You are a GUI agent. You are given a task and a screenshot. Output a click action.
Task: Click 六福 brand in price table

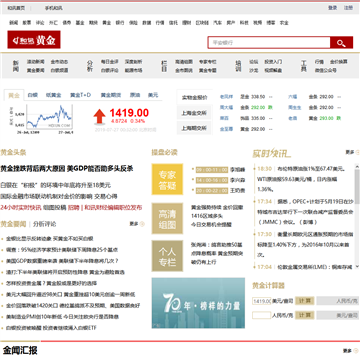click(x=293, y=97)
